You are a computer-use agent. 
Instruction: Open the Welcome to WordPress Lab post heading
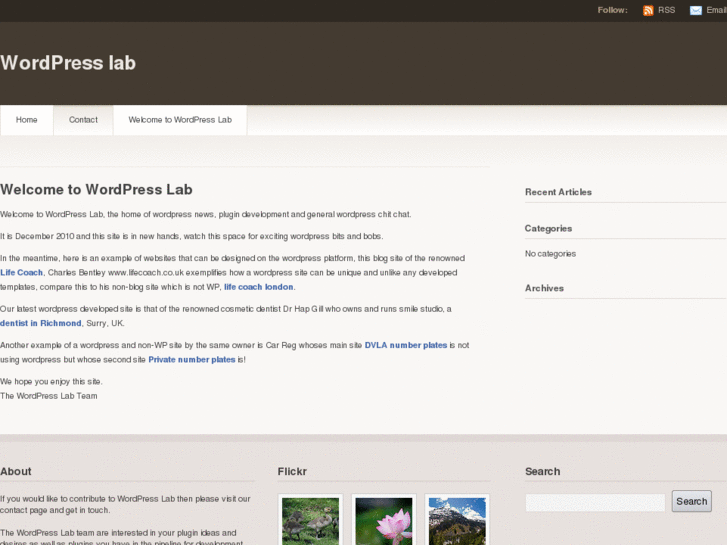click(96, 190)
